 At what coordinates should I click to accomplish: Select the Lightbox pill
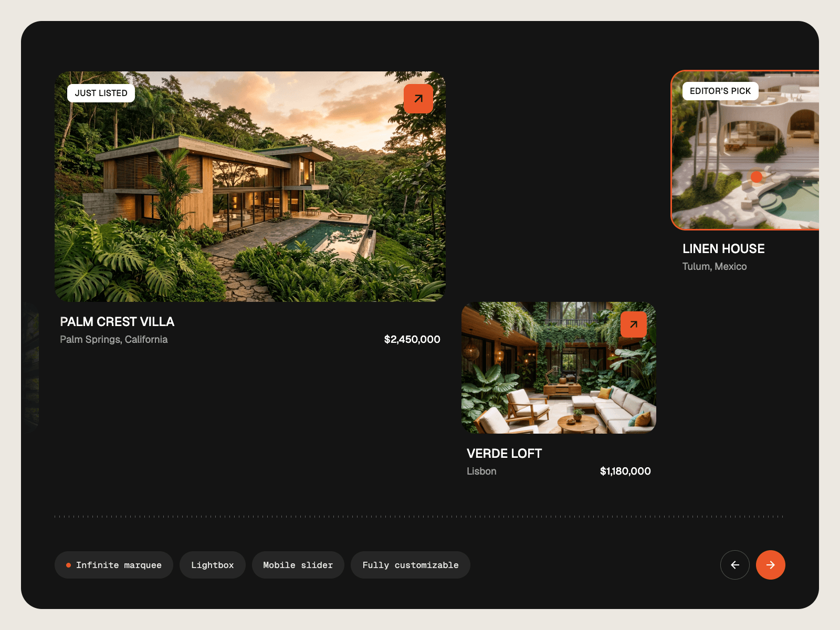pyautogui.click(x=213, y=565)
